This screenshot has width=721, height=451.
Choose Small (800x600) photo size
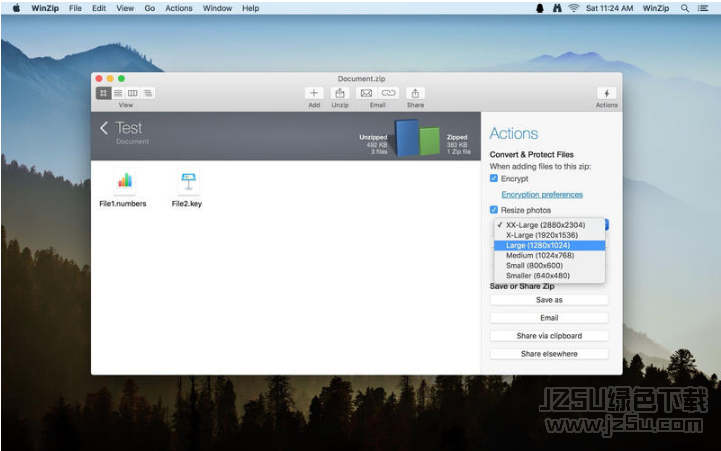[x=549, y=265]
